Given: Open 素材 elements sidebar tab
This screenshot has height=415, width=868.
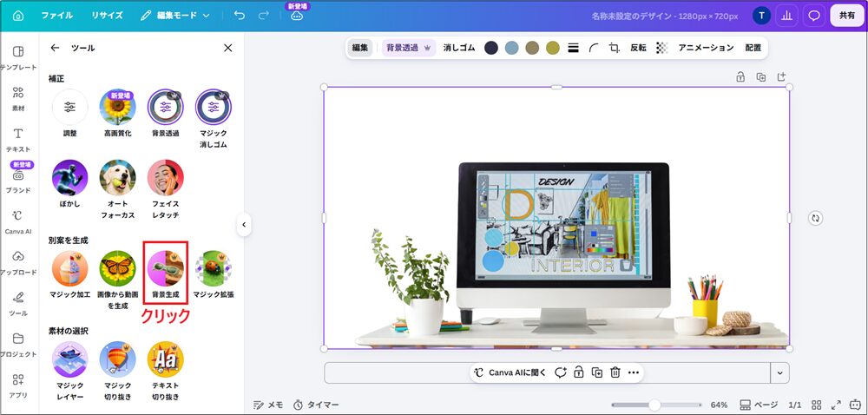Looking at the screenshot, I should pos(18,98).
